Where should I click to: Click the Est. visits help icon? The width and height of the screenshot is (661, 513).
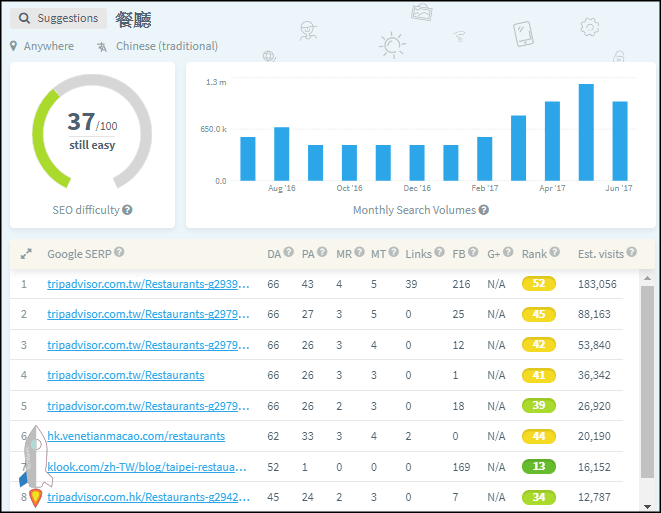click(630, 253)
